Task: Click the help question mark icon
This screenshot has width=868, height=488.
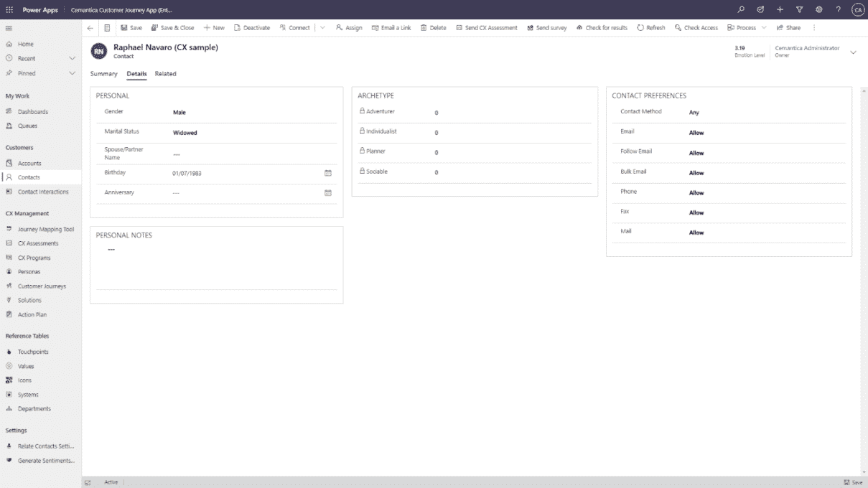Action: (x=838, y=10)
